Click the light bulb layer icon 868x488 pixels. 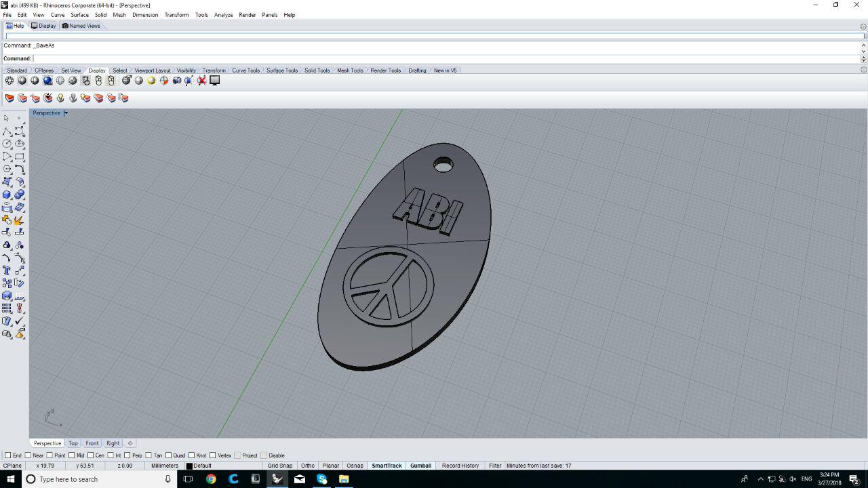coord(60,98)
